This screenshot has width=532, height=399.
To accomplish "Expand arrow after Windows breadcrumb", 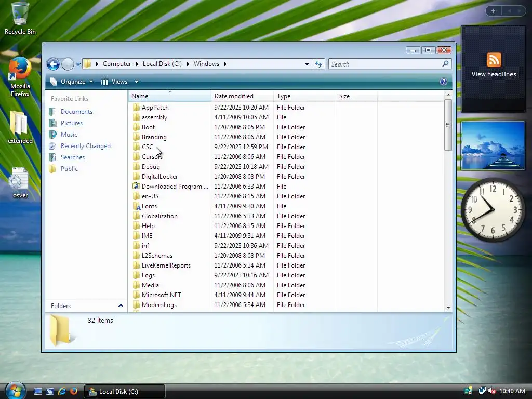I will click(x=225, y=64).
